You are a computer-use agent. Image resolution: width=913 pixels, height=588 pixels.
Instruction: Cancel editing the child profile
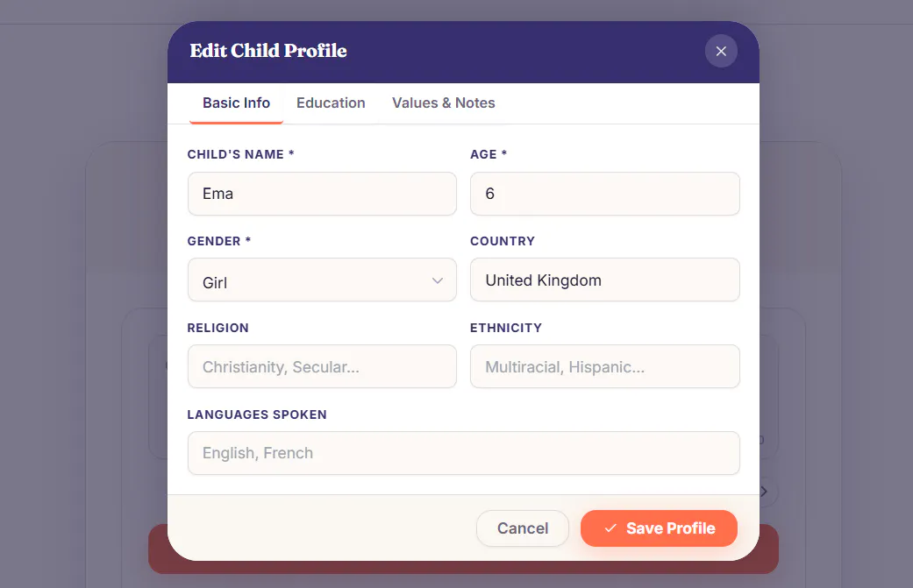pos(523,528)
